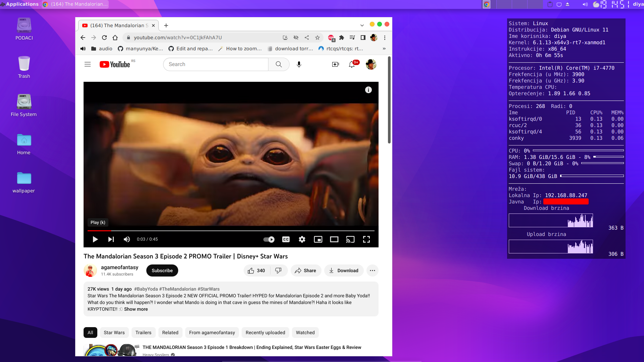Open player settings gear
Viewport: 644px width, 362px height.
point(302,239)
